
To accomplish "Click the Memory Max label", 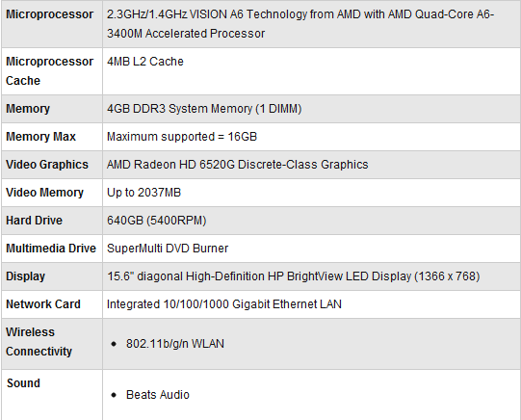I will (x=40, y=137).
